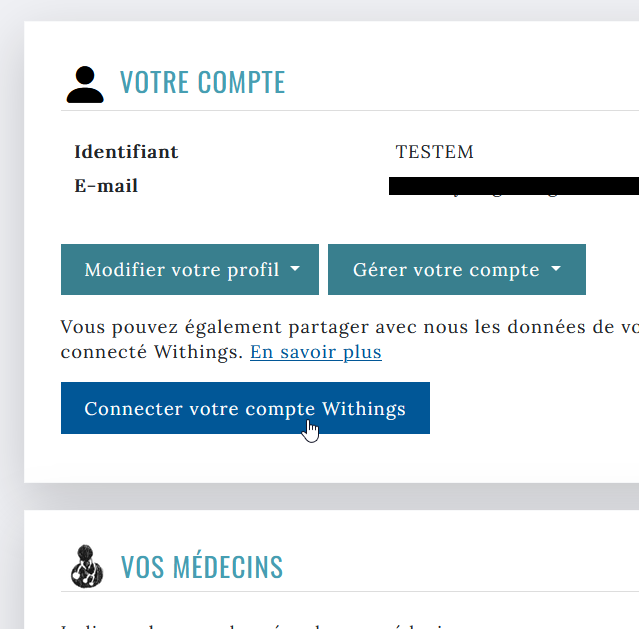This screenshot has width=639, height=629.
Task: Select the TESTEM identifier value
Action: click(434, 152)
